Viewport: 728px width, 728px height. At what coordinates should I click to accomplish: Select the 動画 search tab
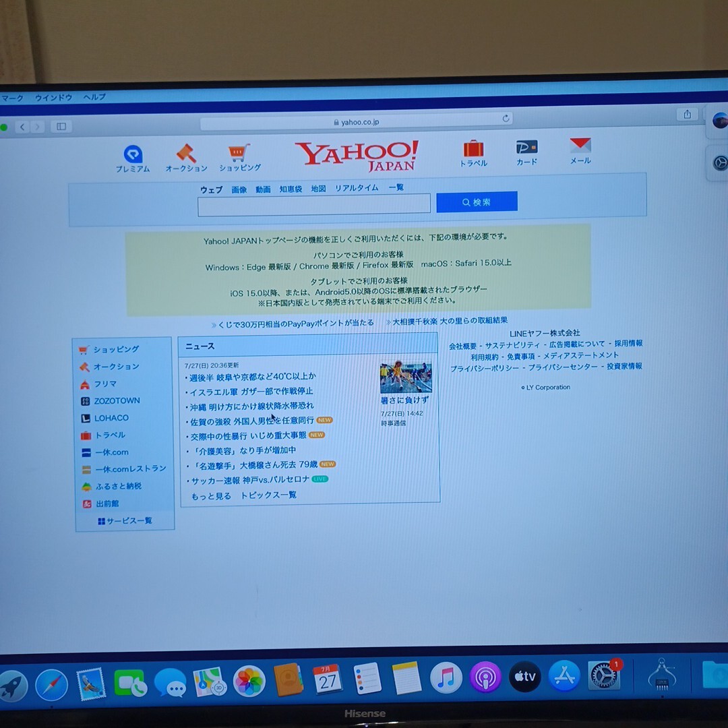click(x=263, y=189)
